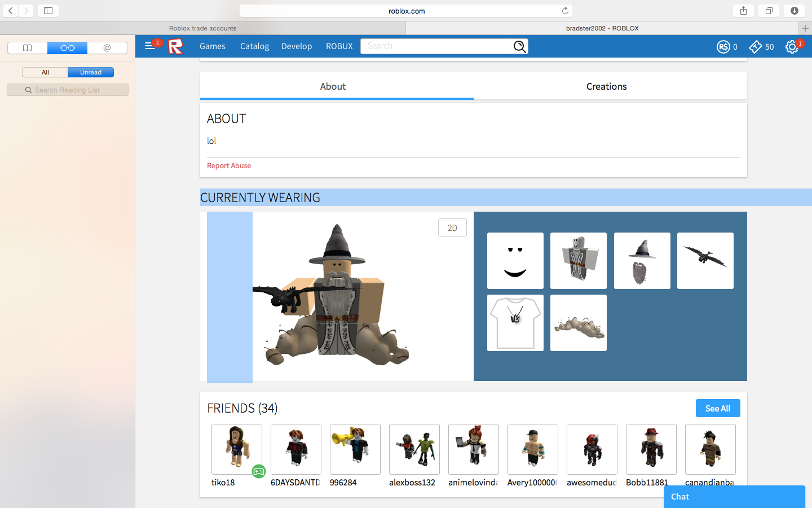Open the Roblox settings gear
The image size is (812, 508).
[792, 47]
